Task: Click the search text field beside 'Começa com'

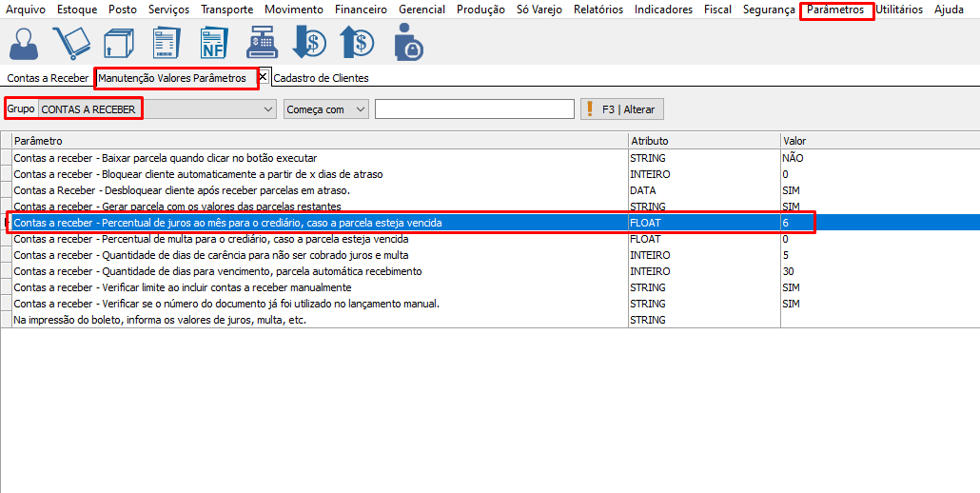Action: (x=474, y=109)
